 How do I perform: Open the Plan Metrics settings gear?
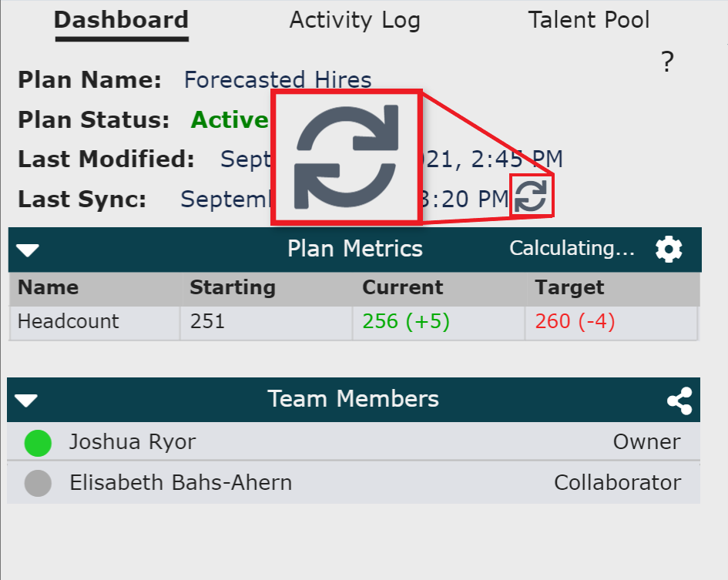[669, 248]
